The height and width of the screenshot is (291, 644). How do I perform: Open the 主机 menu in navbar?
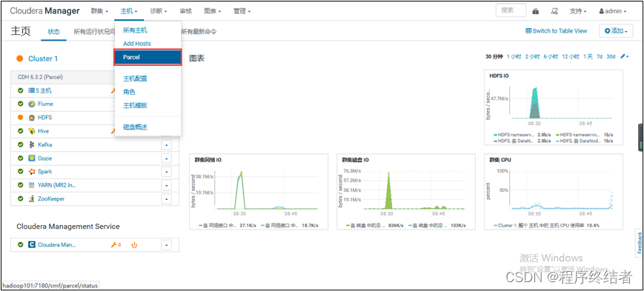129,11
